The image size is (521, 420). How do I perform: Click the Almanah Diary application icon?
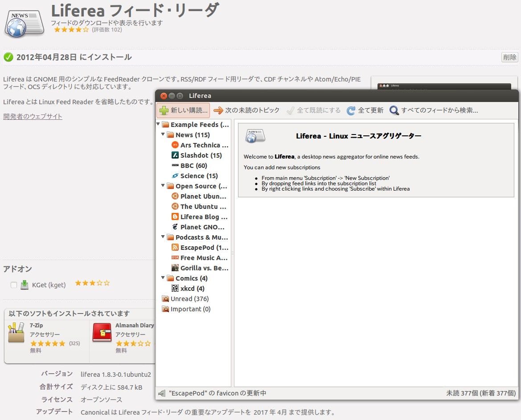tap(102, 332)
